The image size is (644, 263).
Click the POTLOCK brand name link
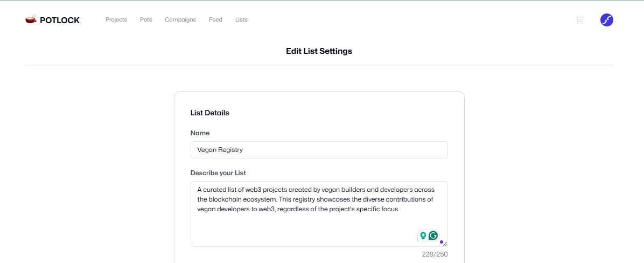60,20
